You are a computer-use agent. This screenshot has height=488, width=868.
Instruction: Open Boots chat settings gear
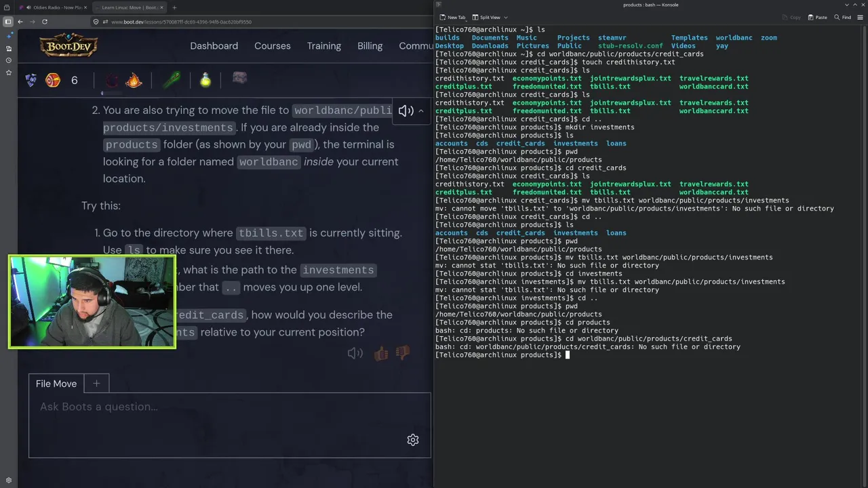coord(412,440)
